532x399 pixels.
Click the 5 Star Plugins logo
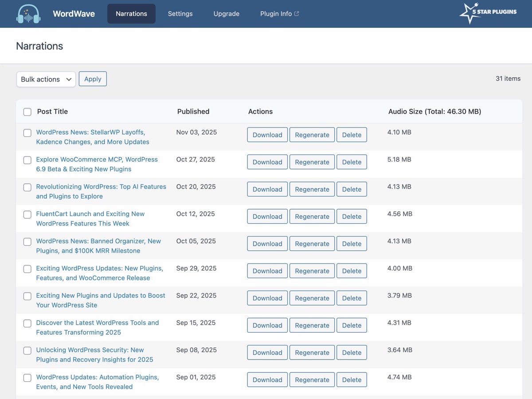click(x=488, y=13)
